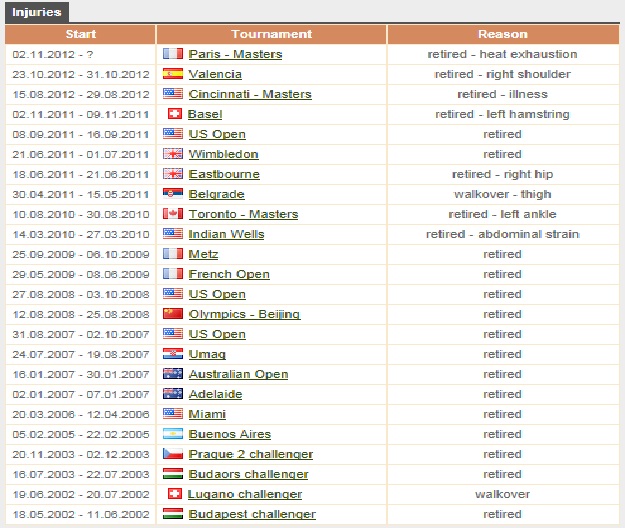
Task: Select the reason 'retired - right shoulder'
Action: [x=502, y=74]
